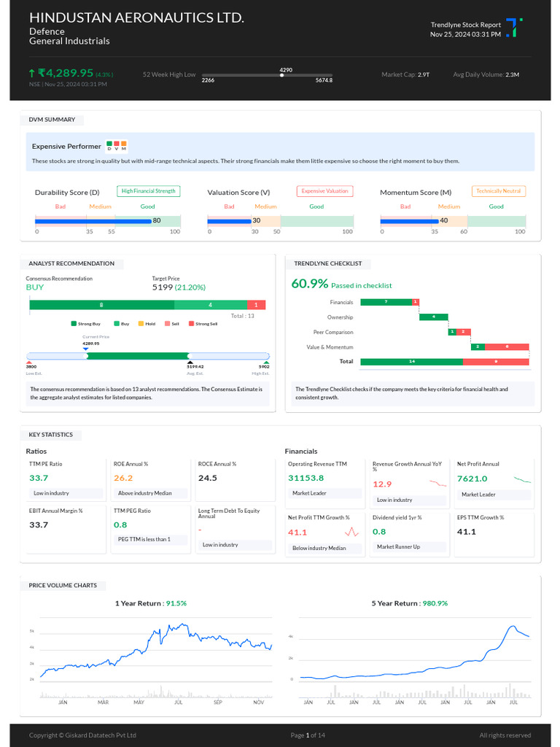Screen dimensions: 560x747
Task: Click the ROCE Annual % value 24.5
Action: (208, 478)
